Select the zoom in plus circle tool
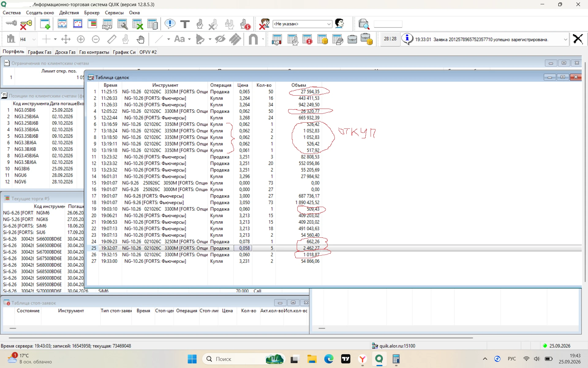Image resolution: width=588 pixels, height=368 pixels. [x=81, y=39]
